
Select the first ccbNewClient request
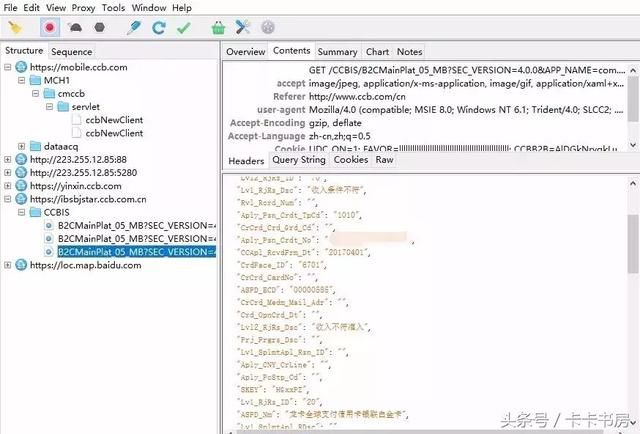click(x=113, y=119)
